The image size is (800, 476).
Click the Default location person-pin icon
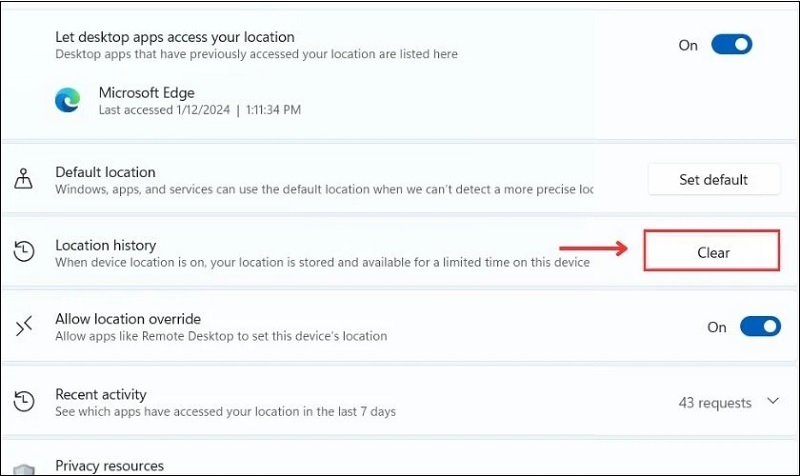pos(24,180)
